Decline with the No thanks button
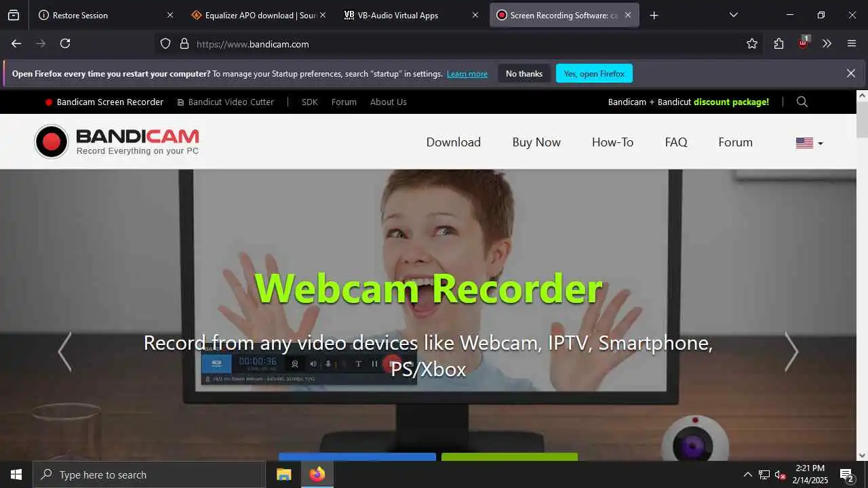This screenshot has width=868, height=488. 524,73
